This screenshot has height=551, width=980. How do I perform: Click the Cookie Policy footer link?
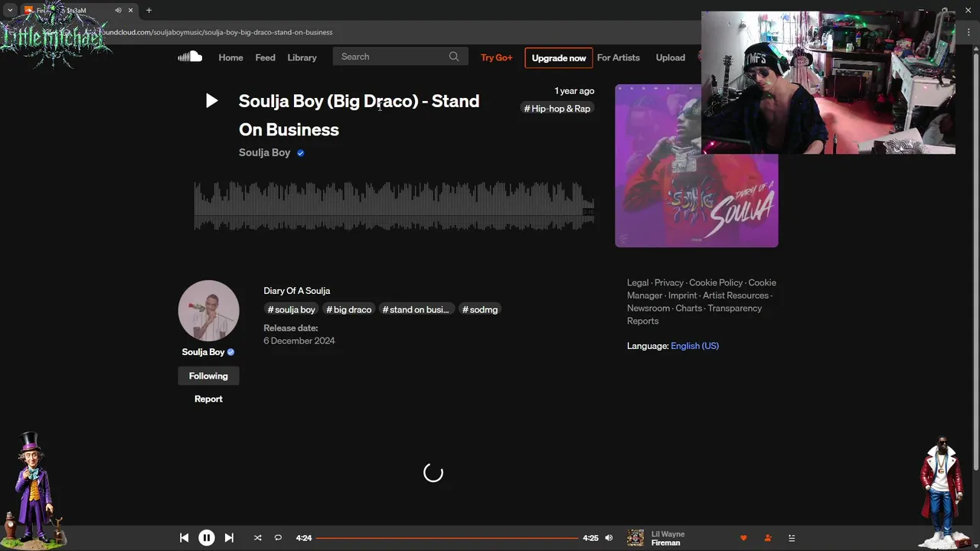tap(715, 282)
